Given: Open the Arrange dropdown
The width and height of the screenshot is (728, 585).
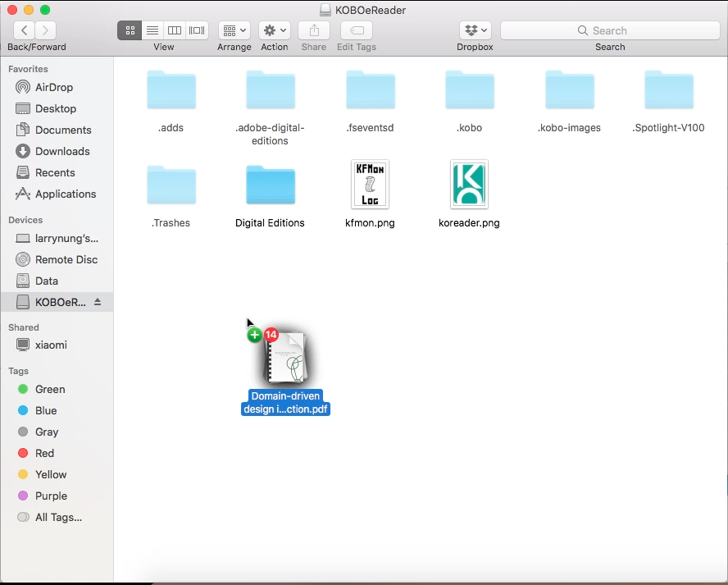Looking at the screenshot, I should 234,30.
